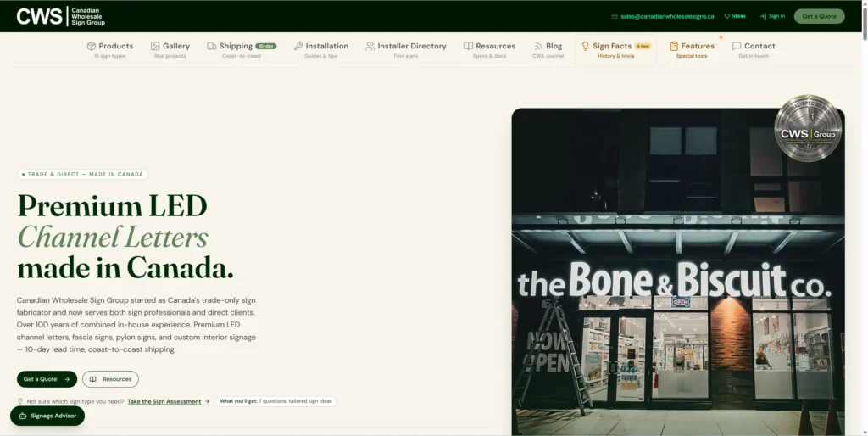Click the 'Guides & tips' subtitle

click(320, 56)
